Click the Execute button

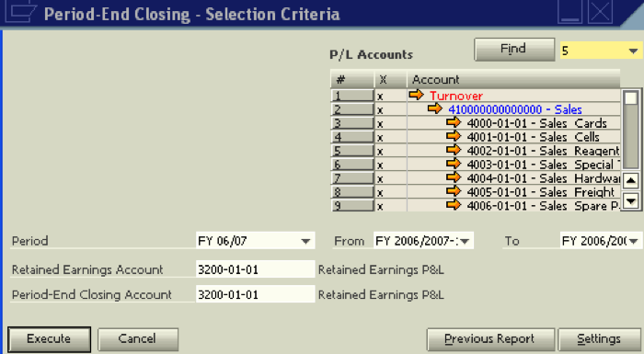click(x=49, y=338)
